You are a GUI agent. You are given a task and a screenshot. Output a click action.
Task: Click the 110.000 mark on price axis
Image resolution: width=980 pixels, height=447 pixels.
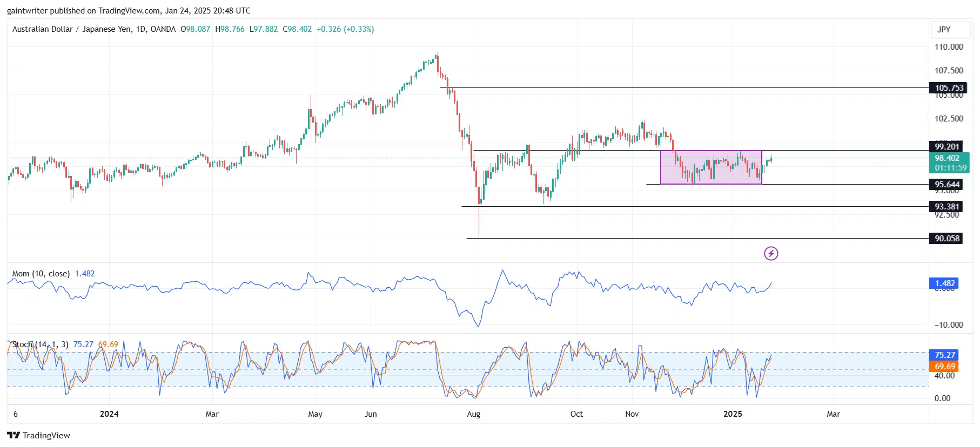tap(949, 47)
